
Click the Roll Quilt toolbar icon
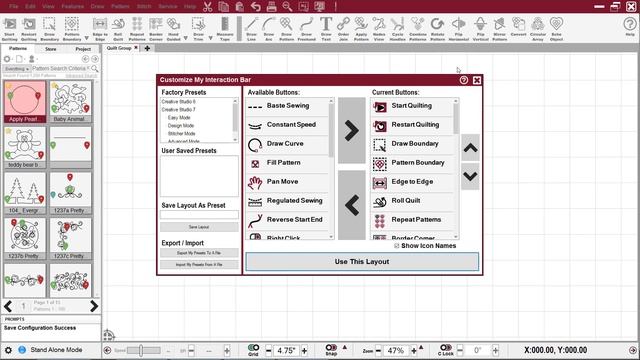coord(118,29)
